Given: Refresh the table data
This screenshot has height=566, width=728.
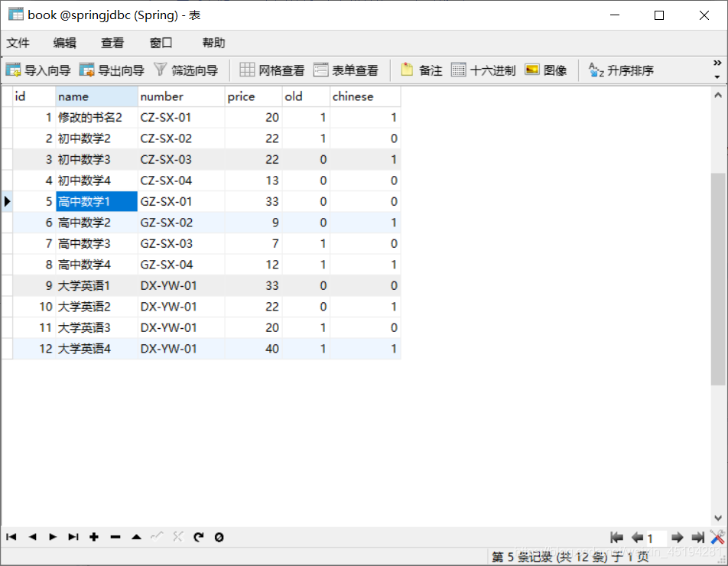Looking at the screenshot, I should click(200, 537).
